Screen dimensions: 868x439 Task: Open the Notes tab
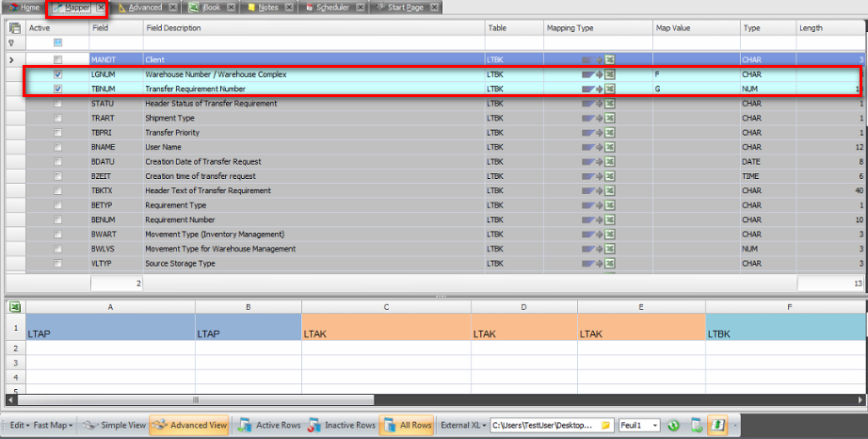266,8
